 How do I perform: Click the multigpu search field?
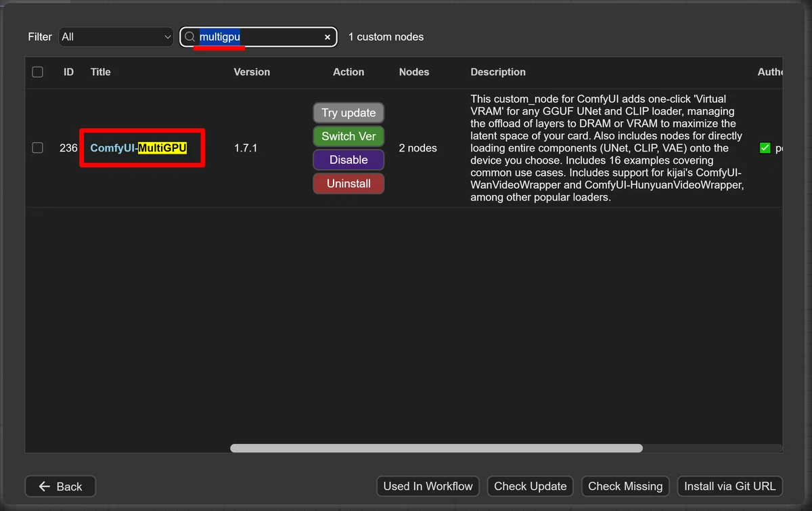point(258,37)
